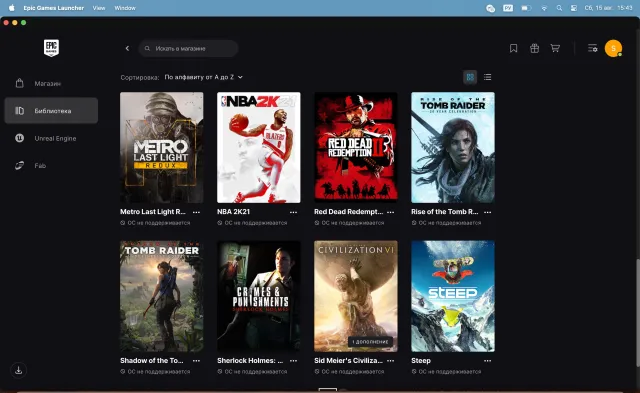Click the Fab sidebar icon
This screenshot has height=393, width=640.
pos(20,165)
